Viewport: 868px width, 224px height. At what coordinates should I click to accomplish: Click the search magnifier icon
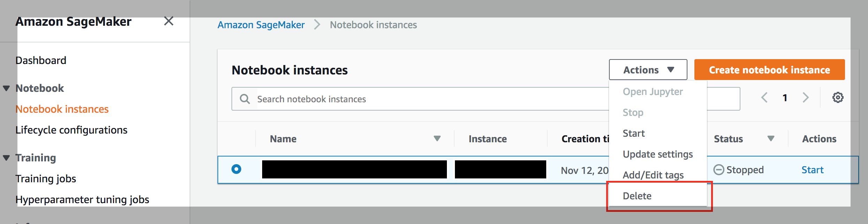[245, 99]
